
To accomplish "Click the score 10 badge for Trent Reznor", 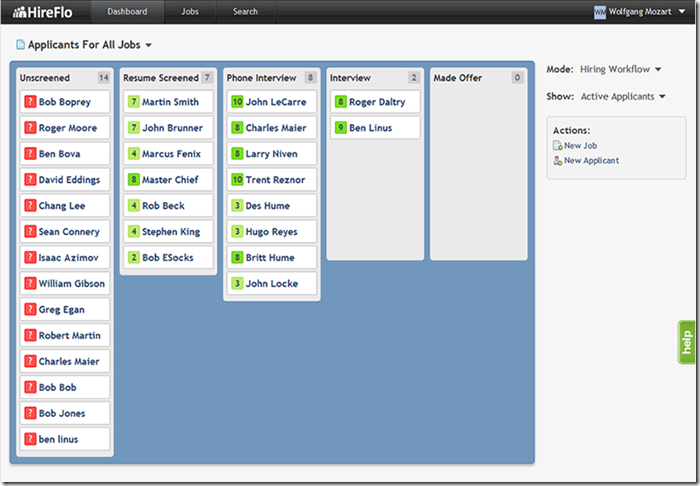I will coord(237,179).
